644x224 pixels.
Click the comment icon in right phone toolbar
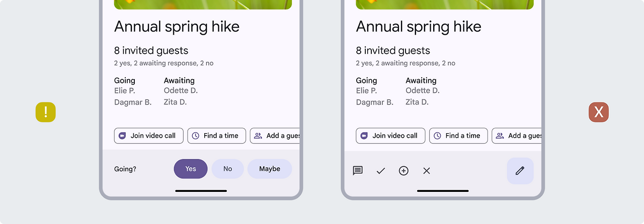358,171
